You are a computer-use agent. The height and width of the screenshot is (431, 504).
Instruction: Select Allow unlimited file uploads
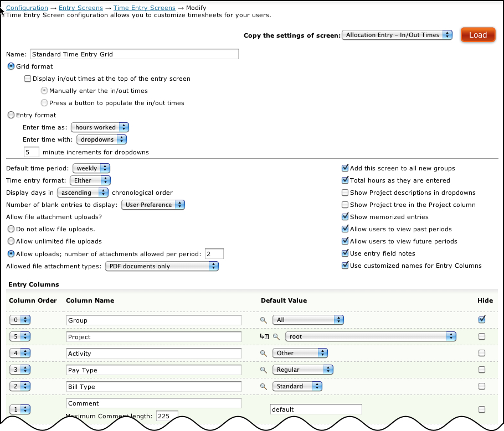pos(11,241)
